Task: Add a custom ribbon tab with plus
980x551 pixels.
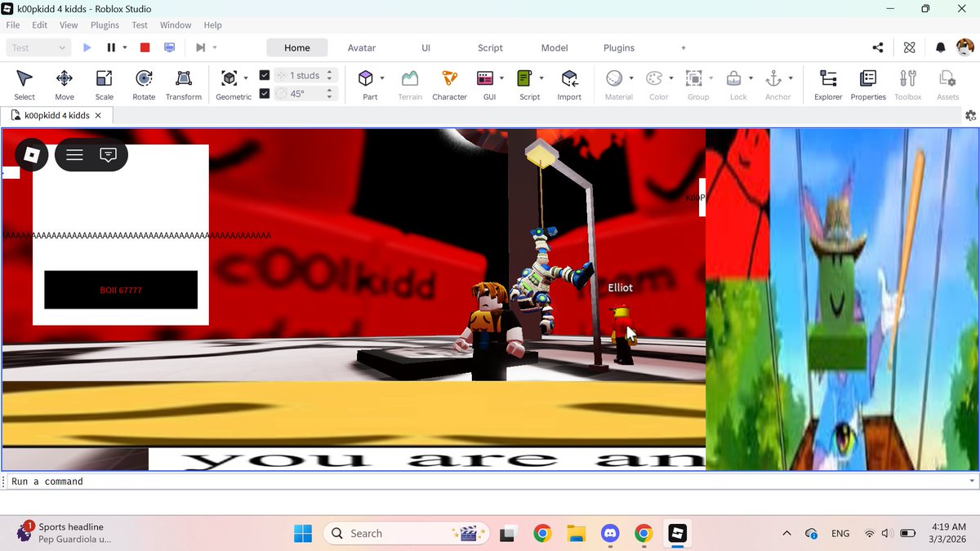Action: click(x=684, y=48)
